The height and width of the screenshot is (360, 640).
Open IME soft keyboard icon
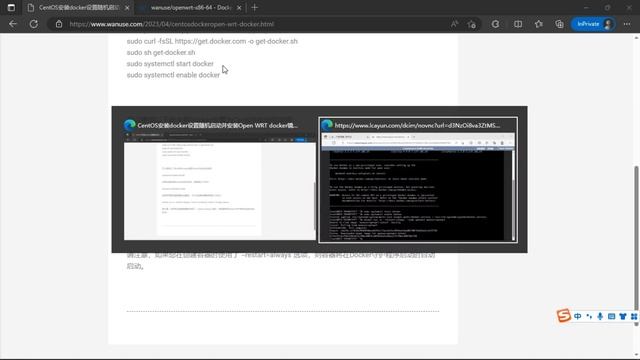pos(611,316)
